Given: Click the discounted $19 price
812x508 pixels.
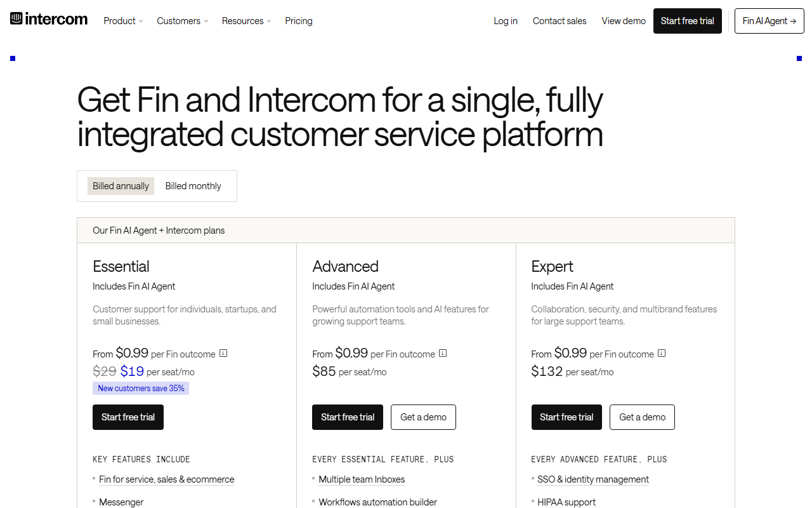Looking at the screenshot, I should coord(132,371).
